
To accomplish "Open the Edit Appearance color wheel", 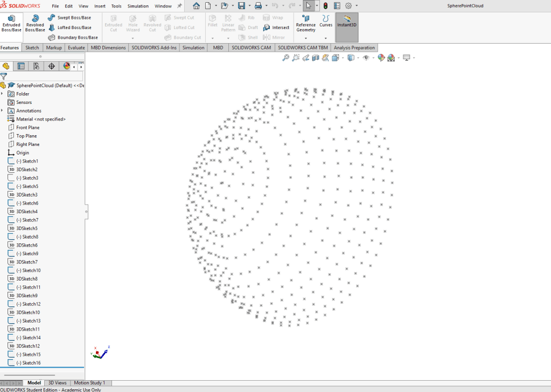I will (381, 58).
